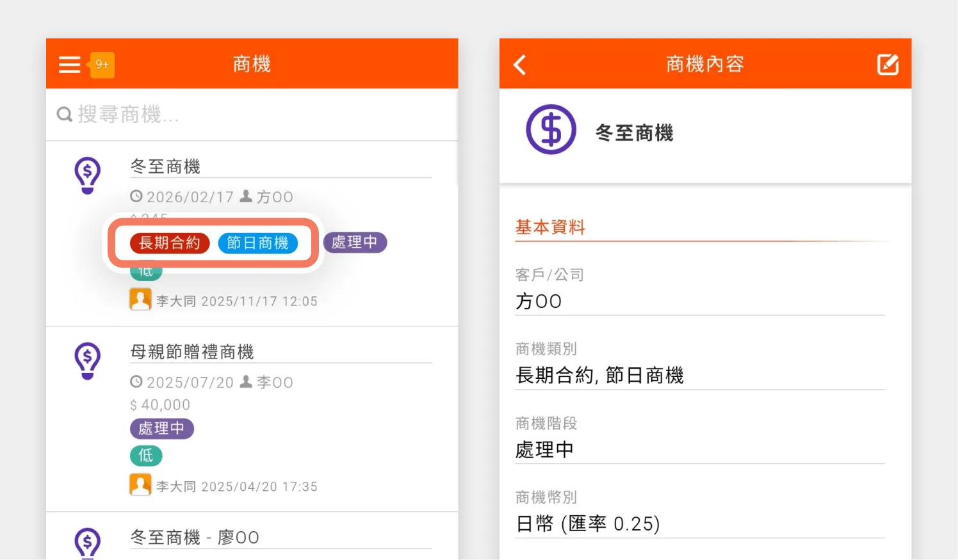The image size is (958, 560).
Task: Tap the edit icon in 商機內容 header
Action: click(888, 65)
